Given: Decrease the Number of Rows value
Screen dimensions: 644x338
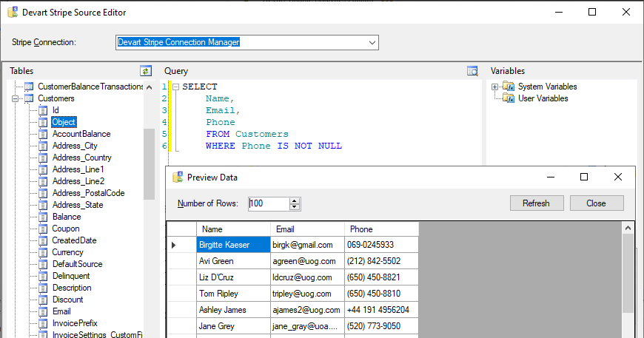Looking at the screenshot, I should click(x=295, y=207).
